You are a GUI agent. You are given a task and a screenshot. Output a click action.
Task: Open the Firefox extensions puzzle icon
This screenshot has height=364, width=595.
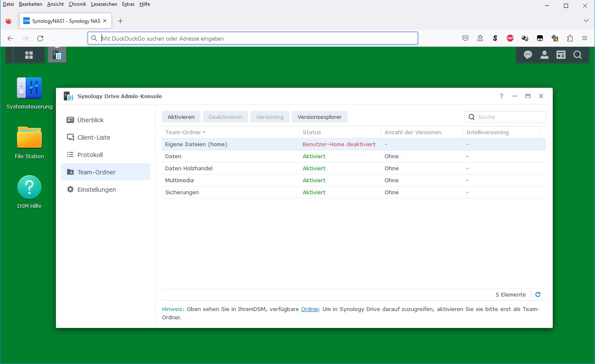(x=570, y=39)
